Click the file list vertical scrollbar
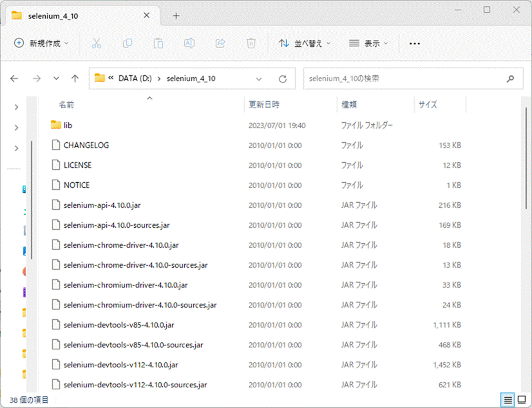 526,158
